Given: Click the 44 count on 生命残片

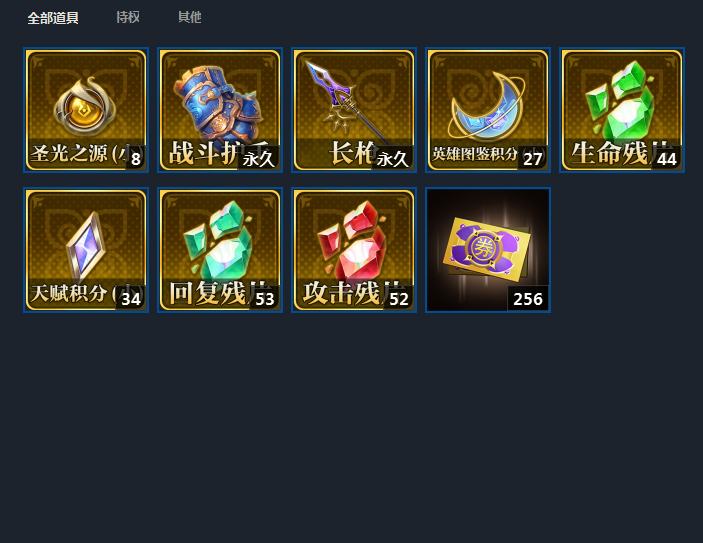Looking at the screenshot, I should (x=667, y=159).
